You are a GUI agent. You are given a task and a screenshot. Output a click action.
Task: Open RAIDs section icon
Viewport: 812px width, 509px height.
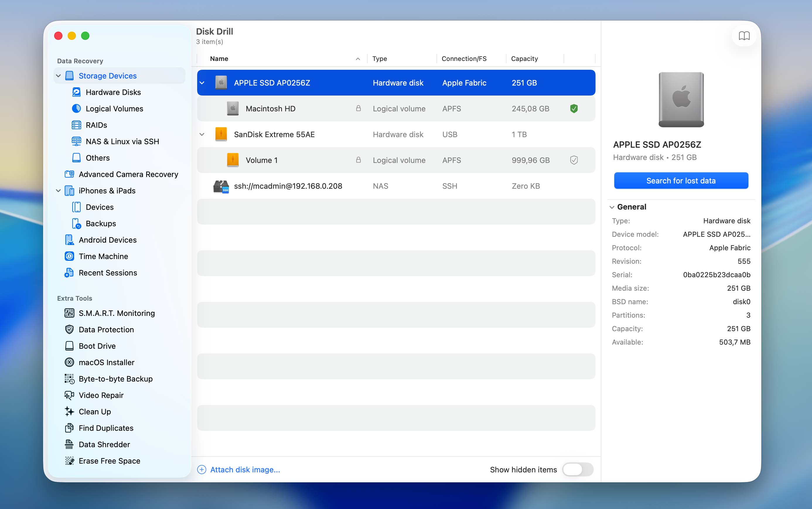pos(76,125)
